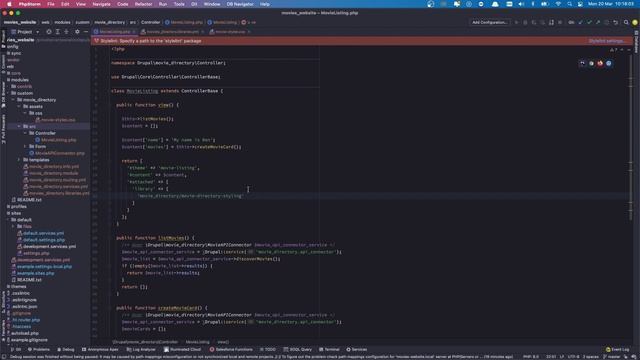Expand the Form folder in tree
Image resolution: width=640 pixels, height=360 pixels.
point(25,147)
